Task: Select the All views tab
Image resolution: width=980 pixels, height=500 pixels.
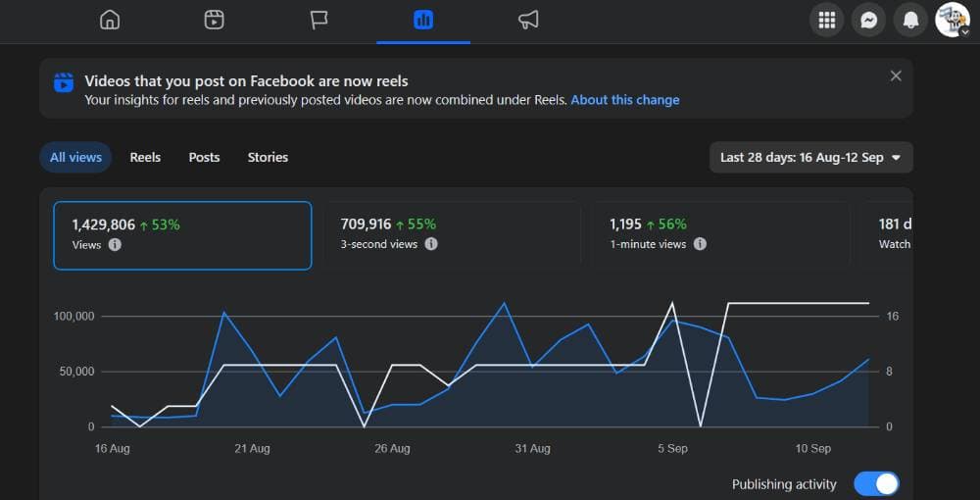Action: (x=75, y=158)
